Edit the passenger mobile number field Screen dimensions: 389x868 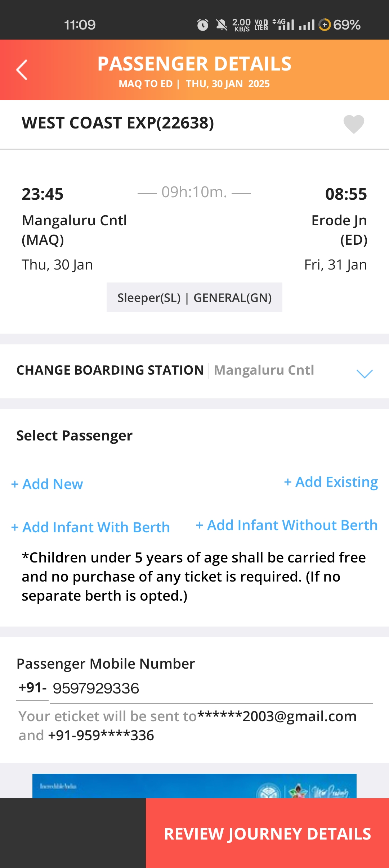[x=211, y=688]
